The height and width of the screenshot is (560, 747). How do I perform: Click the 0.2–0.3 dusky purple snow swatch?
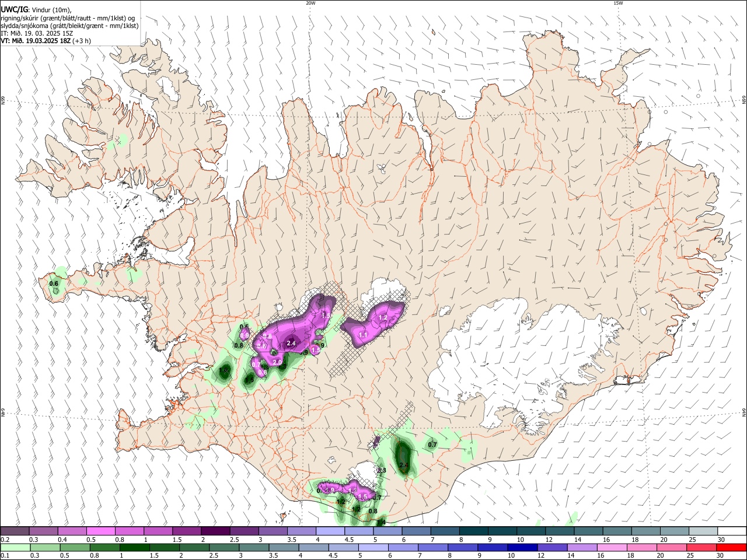point(15,531)
